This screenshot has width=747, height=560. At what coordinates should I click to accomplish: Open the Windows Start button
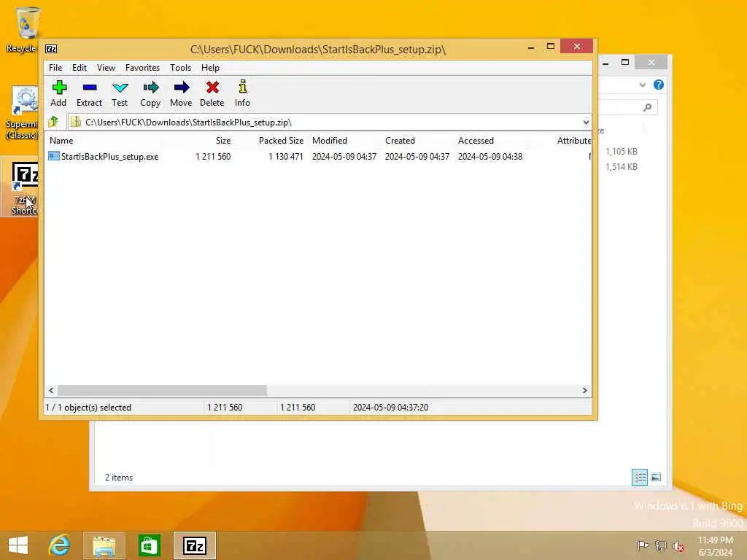[18, 545]
